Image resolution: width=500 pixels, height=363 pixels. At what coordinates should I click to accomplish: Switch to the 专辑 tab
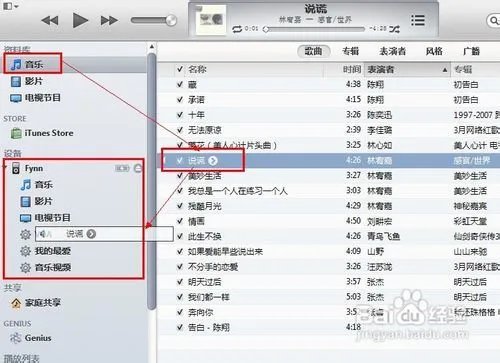(x=350, y=51)
